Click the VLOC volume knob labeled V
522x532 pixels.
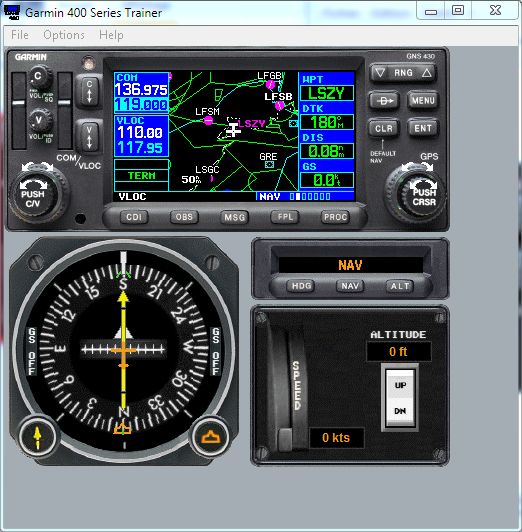[39, 120]
